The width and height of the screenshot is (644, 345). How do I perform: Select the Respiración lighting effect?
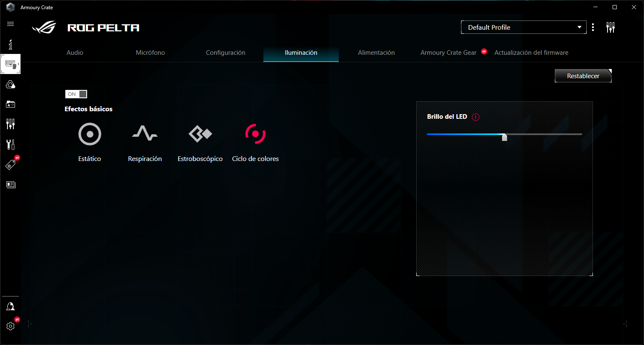click(145, 142)
